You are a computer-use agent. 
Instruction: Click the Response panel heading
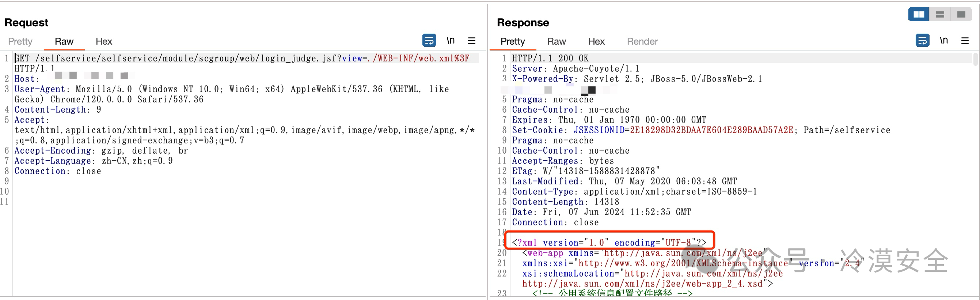click(x=523, y=22)
